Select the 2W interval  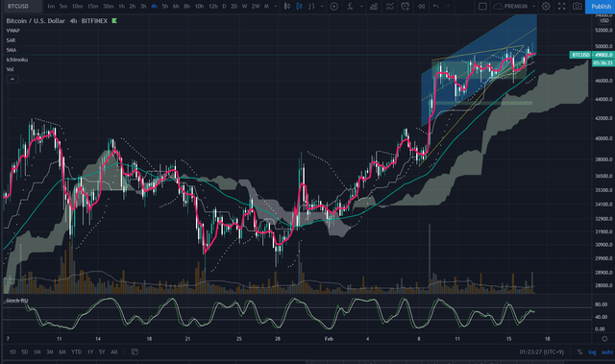coord(256,7)
